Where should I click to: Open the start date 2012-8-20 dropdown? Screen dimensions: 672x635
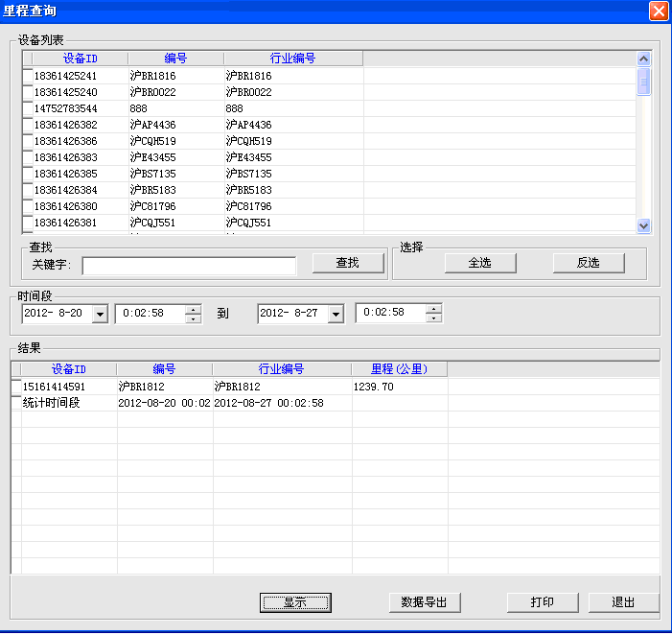tap(100, 314)
